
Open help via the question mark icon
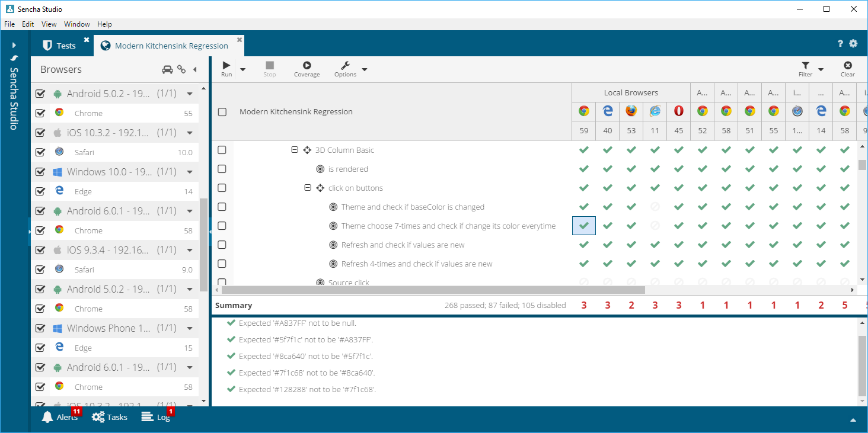pyautogui.click(x=840, y=44)
